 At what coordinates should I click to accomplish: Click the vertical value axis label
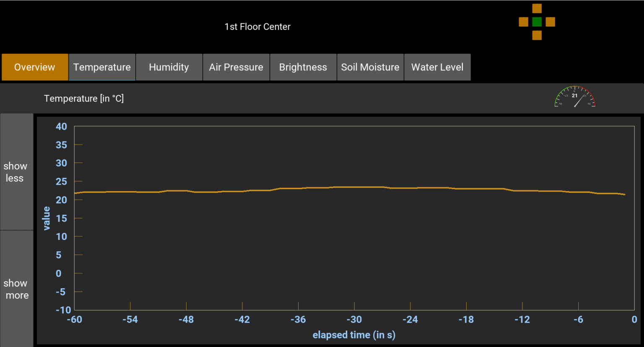[47, 218]
